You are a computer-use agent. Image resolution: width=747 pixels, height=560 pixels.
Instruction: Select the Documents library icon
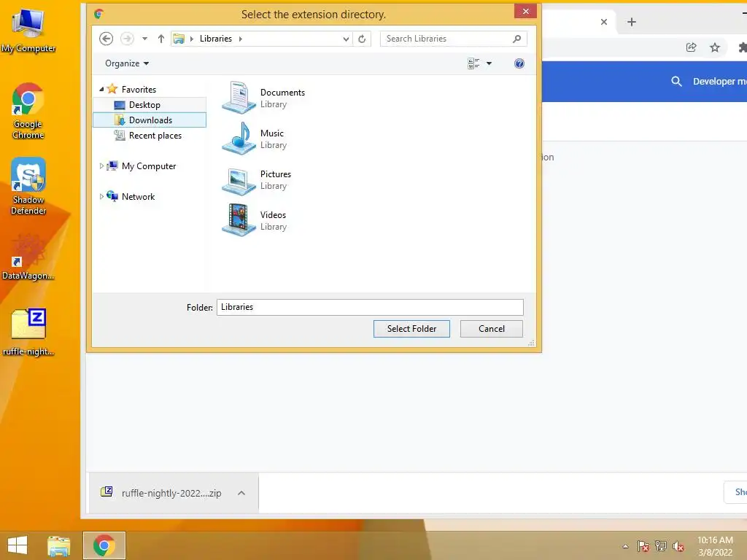click(x=239, y=97)
